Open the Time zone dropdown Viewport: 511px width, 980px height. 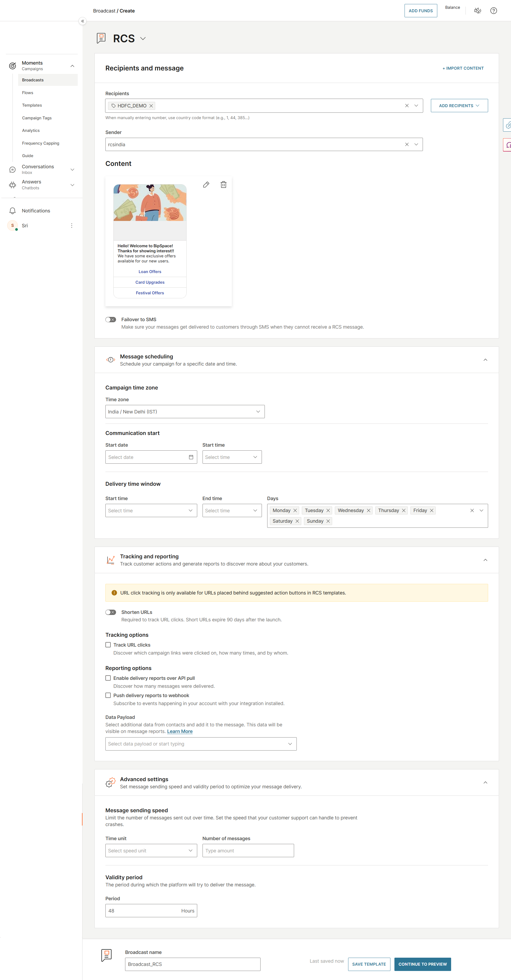tap(185, 411)
